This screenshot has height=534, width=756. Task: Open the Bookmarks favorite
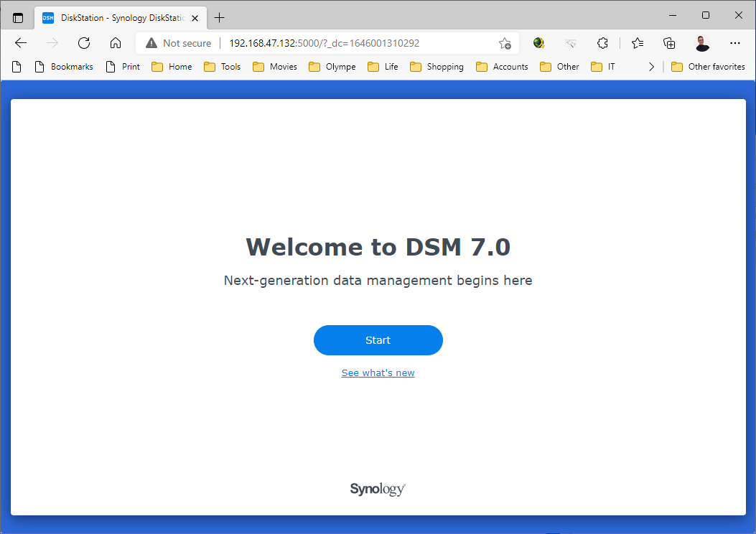coord(64,67)
